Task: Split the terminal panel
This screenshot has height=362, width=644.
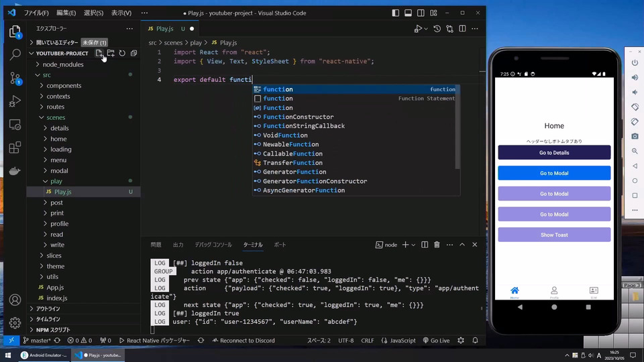Action: pos(425,245)
